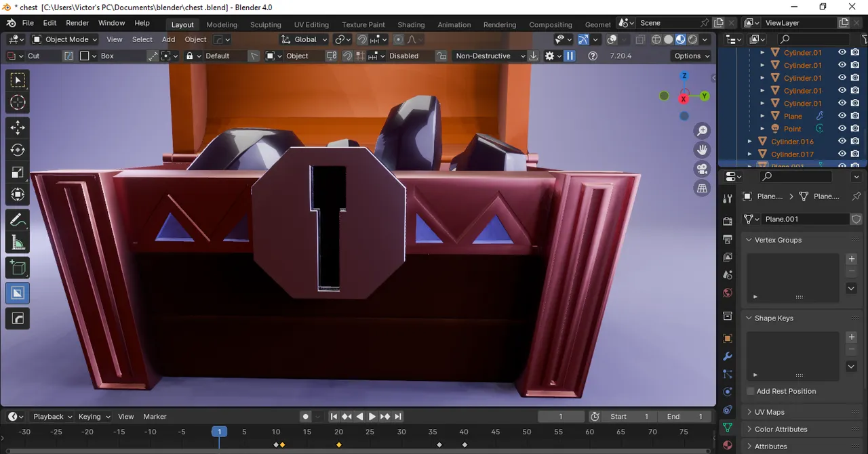Hide the Plane object in outliner
The image size is (868, 454).
pyautogui.click(x=842, y=116)
